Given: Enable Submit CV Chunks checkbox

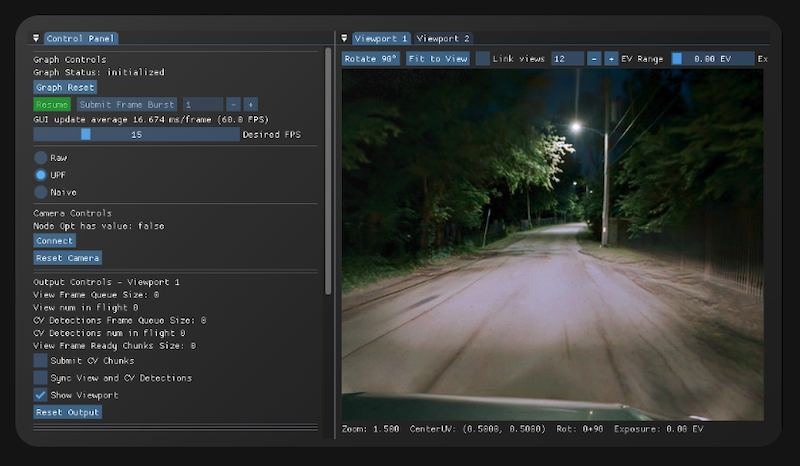Looking at the screenshot, I should tap(41, 361).
